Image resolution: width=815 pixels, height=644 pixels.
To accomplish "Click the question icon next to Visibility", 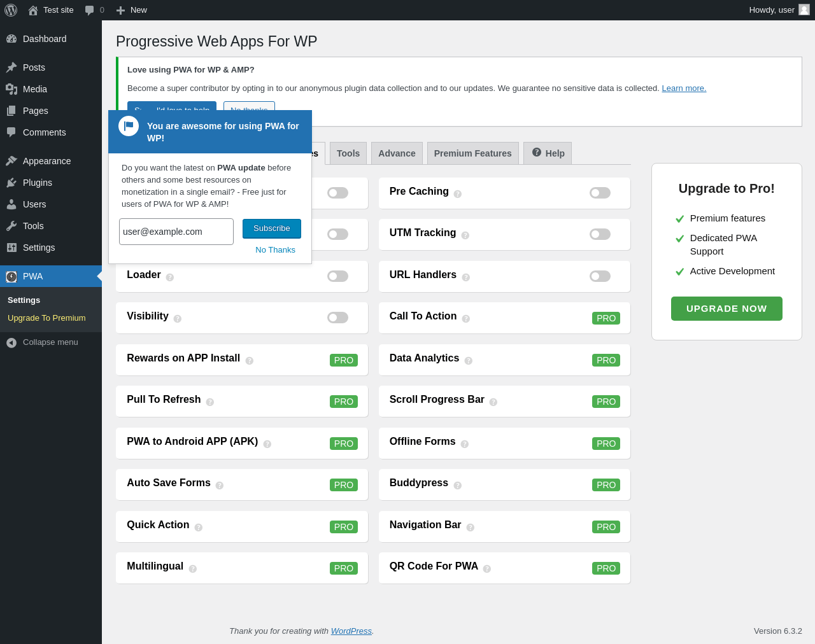I will 178,318.
